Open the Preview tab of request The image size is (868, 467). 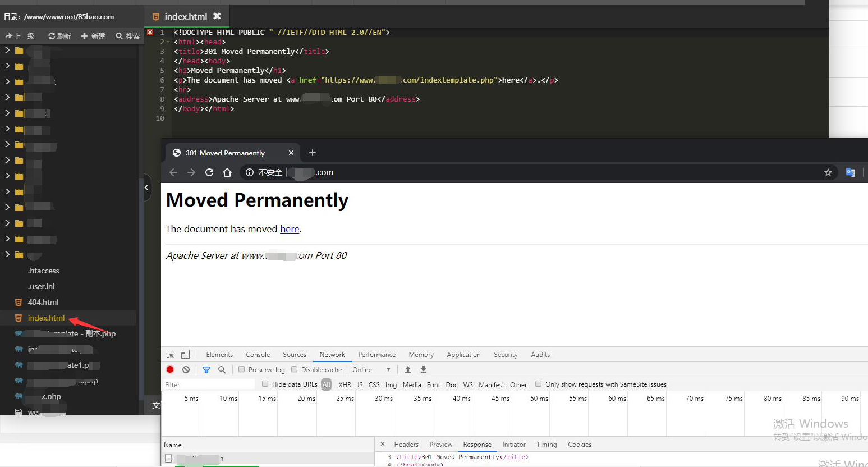coord(441,445)
